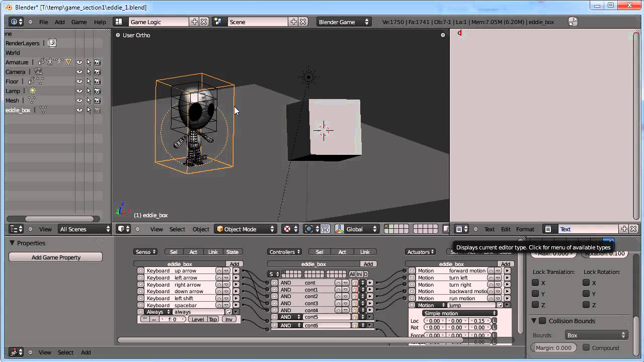Delete the Game Logic screen layout
644x362 pixels.
coord(204,22)
